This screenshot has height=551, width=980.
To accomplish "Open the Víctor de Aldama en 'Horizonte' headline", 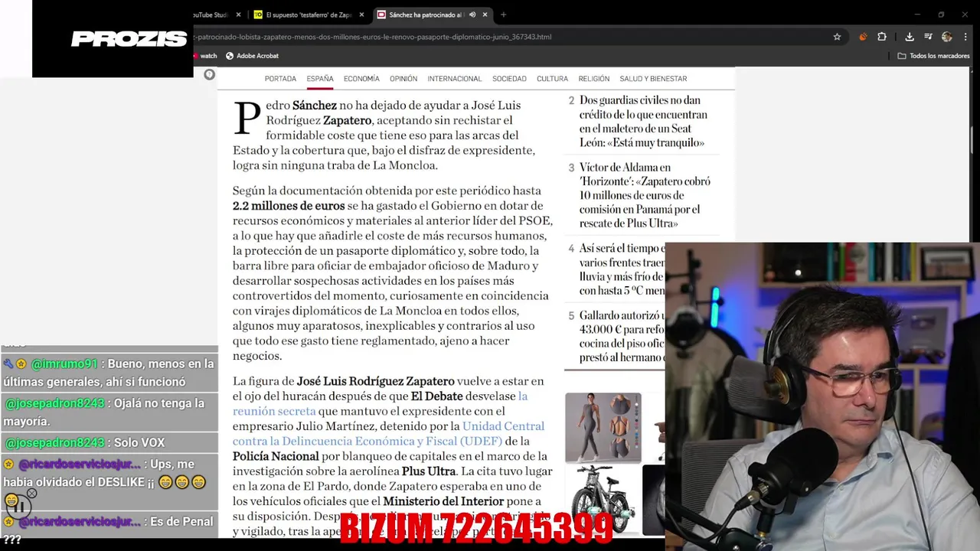I will coord(645,195).
